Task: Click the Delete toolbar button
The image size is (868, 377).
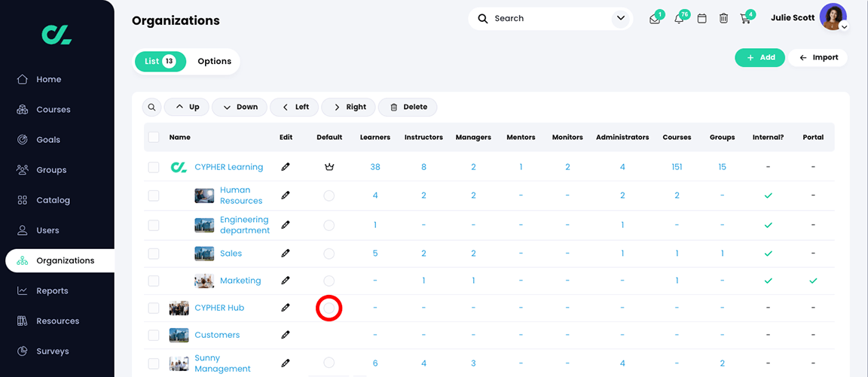Action: (408, 108)
